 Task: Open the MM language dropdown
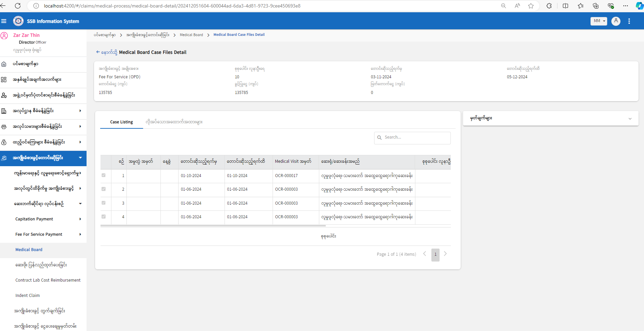point(598,21)
